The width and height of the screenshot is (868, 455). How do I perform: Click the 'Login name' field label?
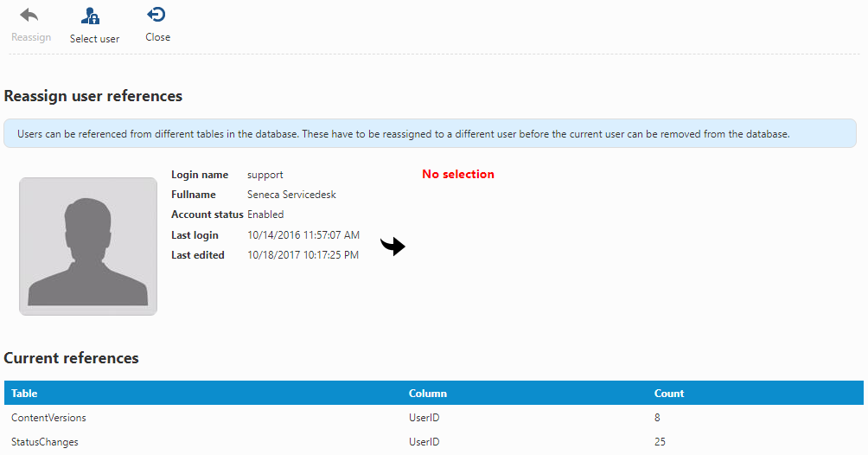pyautogui.click(x=200, y=175)
